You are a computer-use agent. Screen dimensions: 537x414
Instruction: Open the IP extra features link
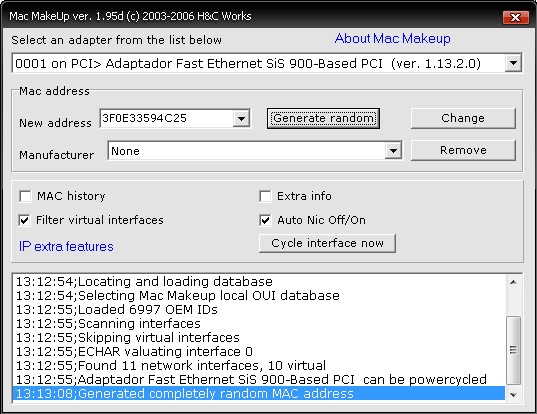(66, 247)
